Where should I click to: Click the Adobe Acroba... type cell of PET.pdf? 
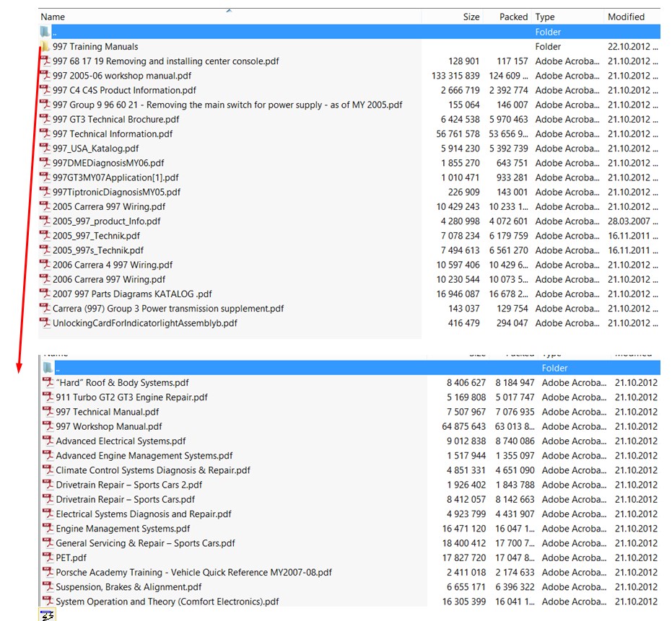[x=574, y=558]
